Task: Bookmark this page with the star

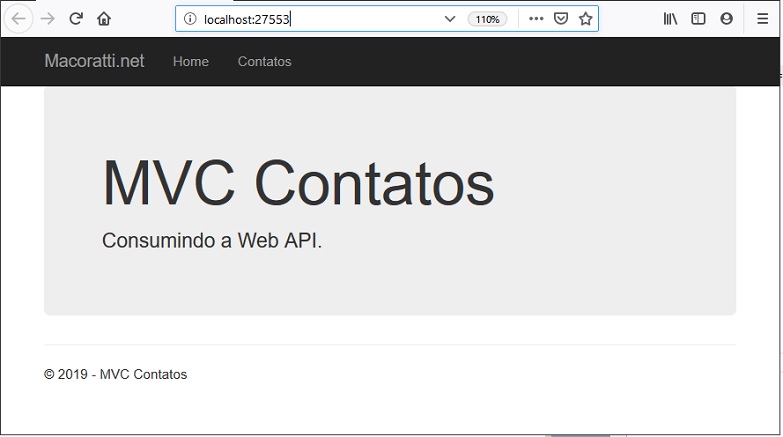Action: coord(585,19)
